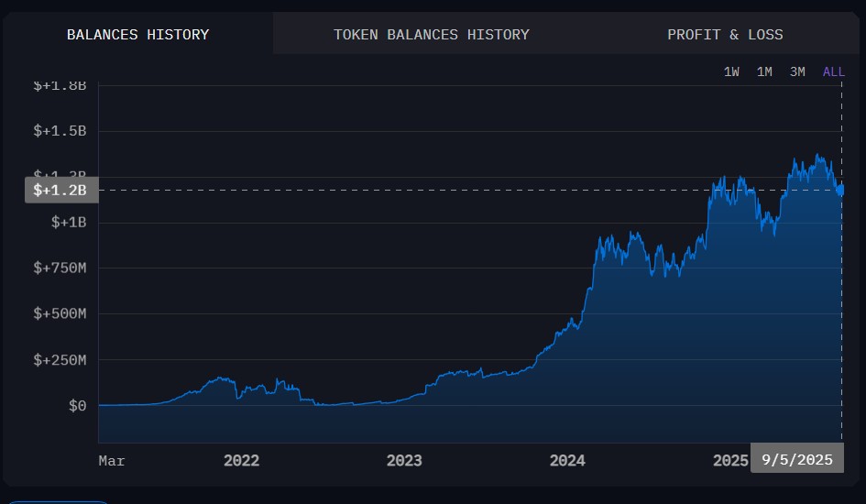Click the Mar label on the time axis
Viewport: 866px width, 504px height.
coord(112,461)
